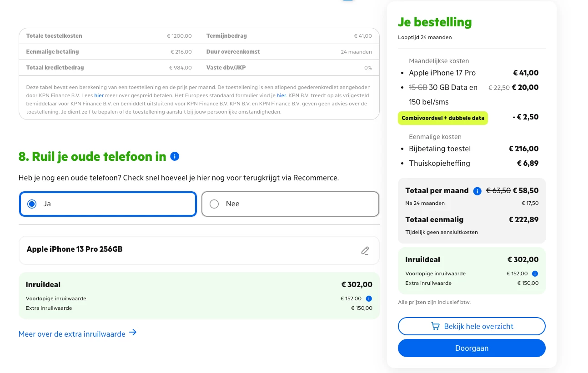The height and width of the screenshot is (373, 588).
Task: Click the Thuiskopieheffing cost line
Action: tap(439, 164)
